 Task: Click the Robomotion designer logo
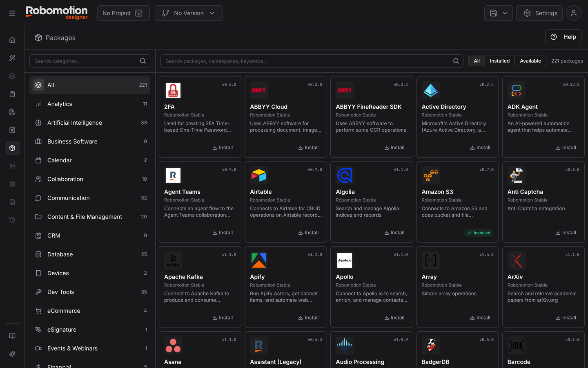[x=57, y=13]
